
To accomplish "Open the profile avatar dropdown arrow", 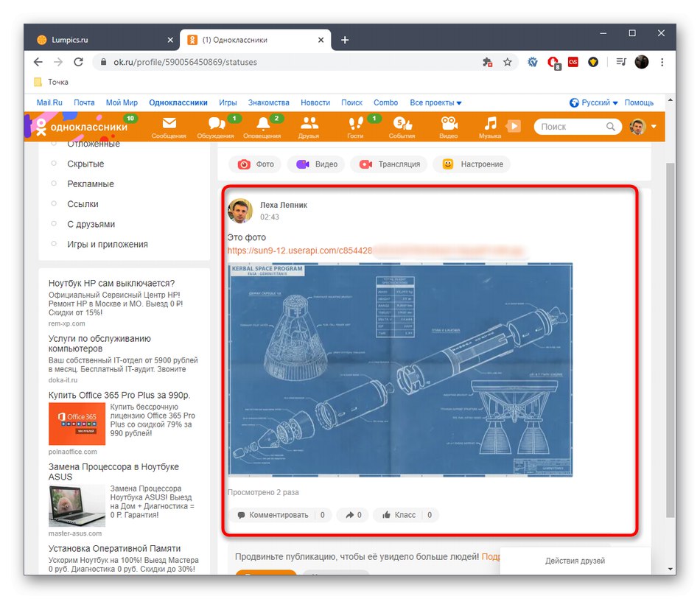I will click(654, 127).
